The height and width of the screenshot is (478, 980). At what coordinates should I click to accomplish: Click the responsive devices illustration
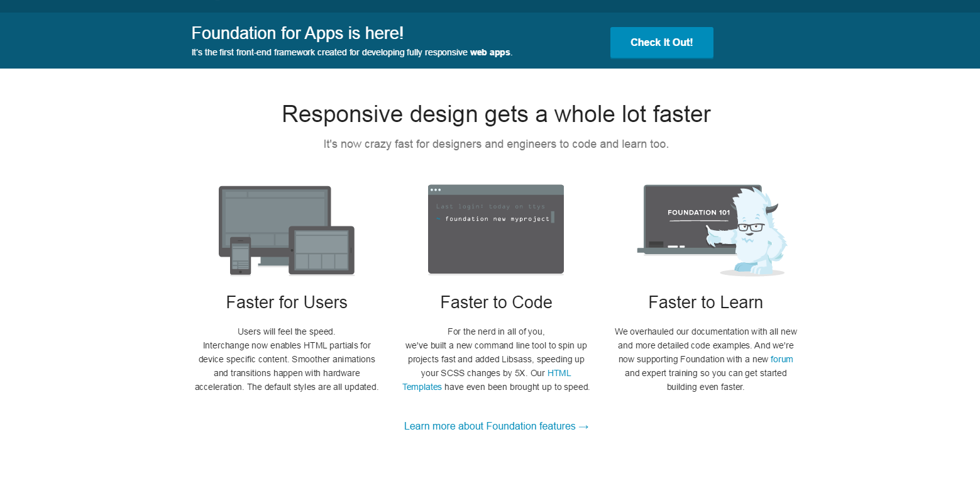(x=287, y=230)
